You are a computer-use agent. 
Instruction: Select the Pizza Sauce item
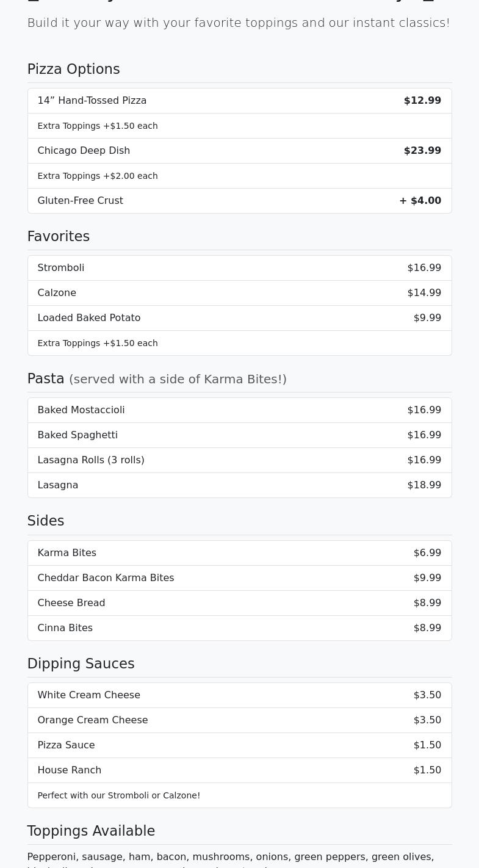[66, 745]
